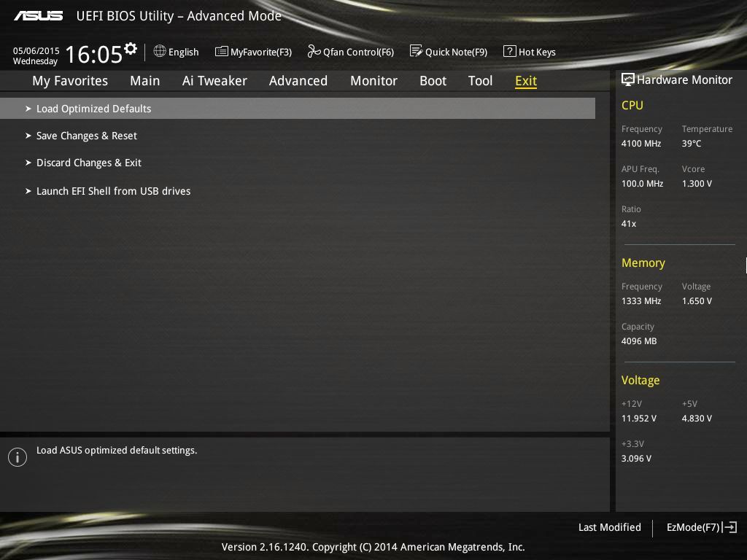The image size is (747, 560).
Task: Click the arrow beside Save Changes & Reset
Action: pos(28,136)
